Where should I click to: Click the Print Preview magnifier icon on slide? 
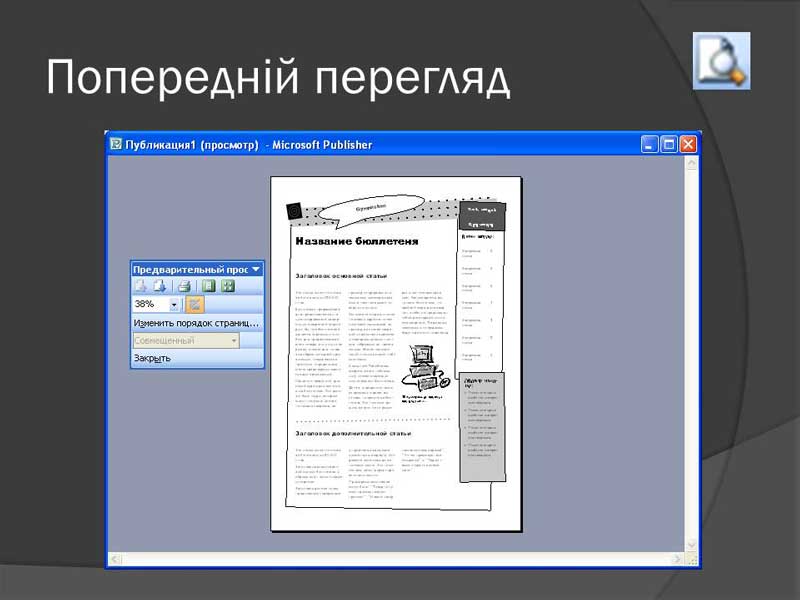pyautogui.click(x=721, y=61)
